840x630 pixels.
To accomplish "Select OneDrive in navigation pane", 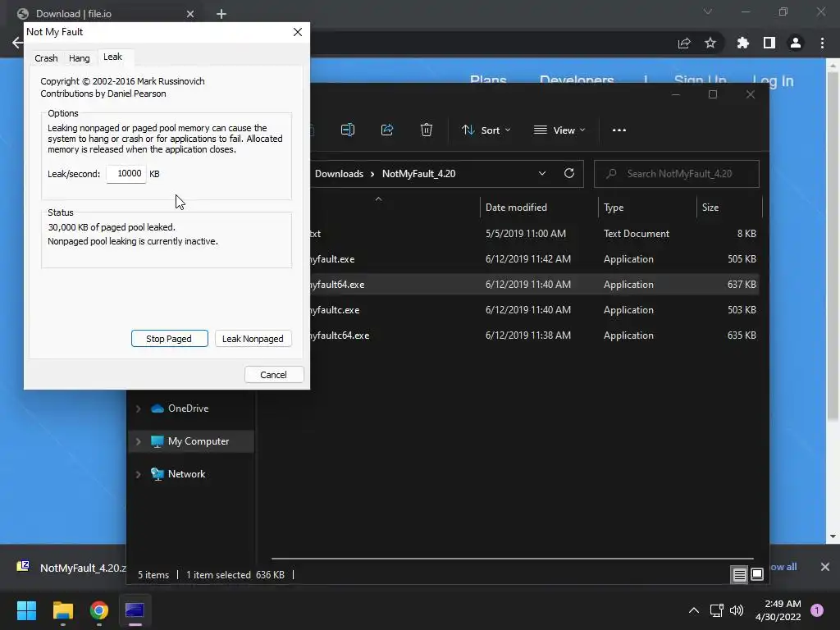I will pyautogui.click(x=188, y=409).
